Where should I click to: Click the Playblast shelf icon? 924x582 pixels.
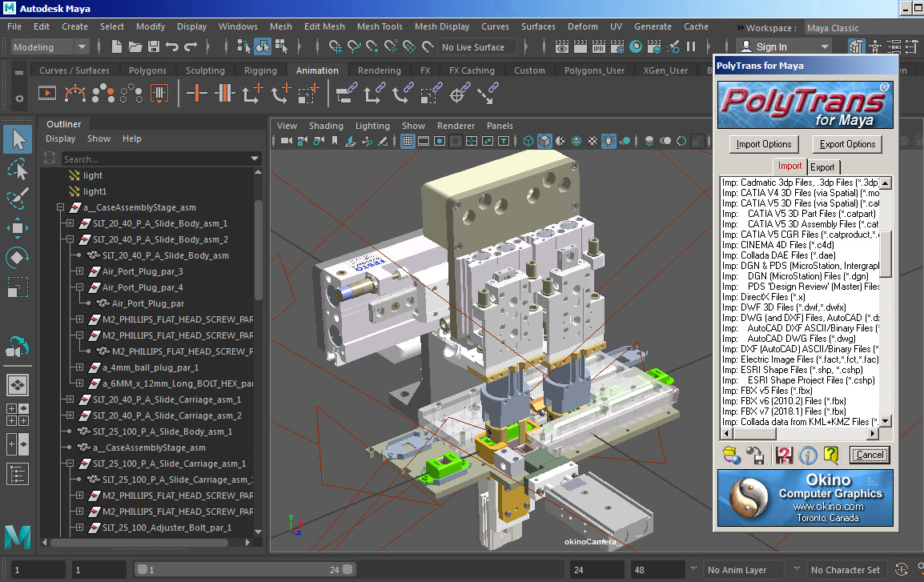pyautogui.click(x=47, y=94)
